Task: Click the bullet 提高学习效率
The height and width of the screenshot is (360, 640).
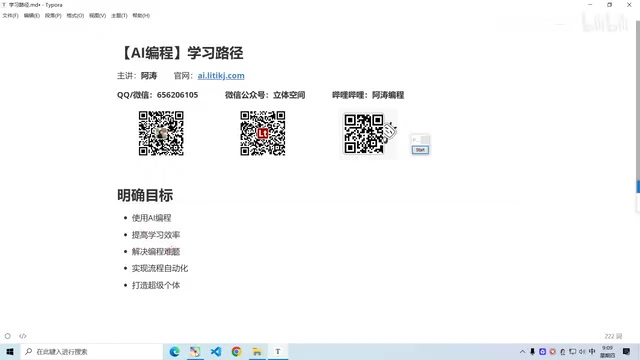Action: point(156,235)
